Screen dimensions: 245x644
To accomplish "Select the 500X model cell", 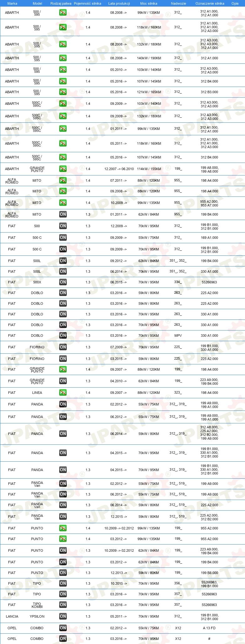I will click(37, 282).
